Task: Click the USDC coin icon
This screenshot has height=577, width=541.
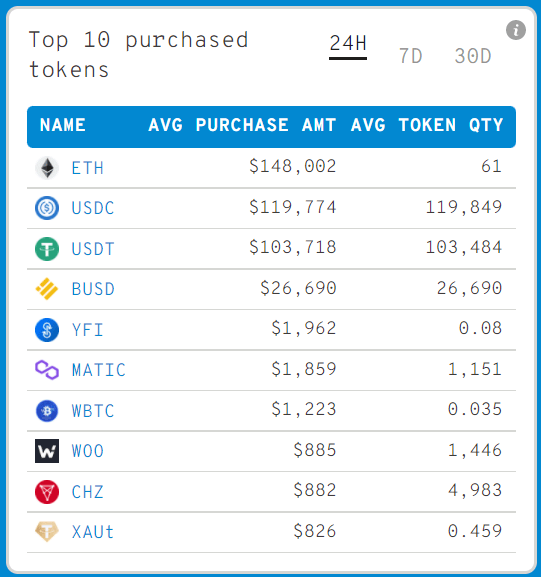Action: pos(47,208)
